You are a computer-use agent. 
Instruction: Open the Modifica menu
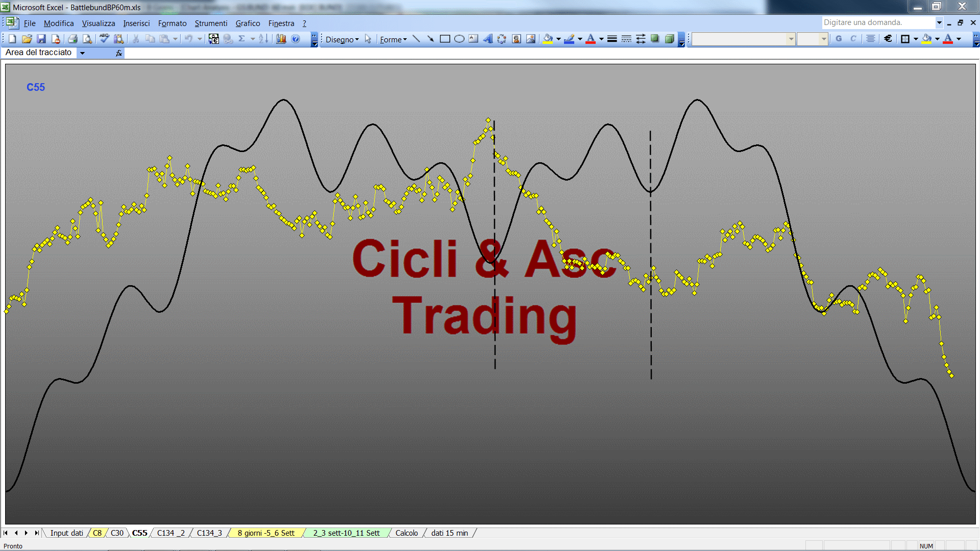pyautogui.click(x=59, y=23)
